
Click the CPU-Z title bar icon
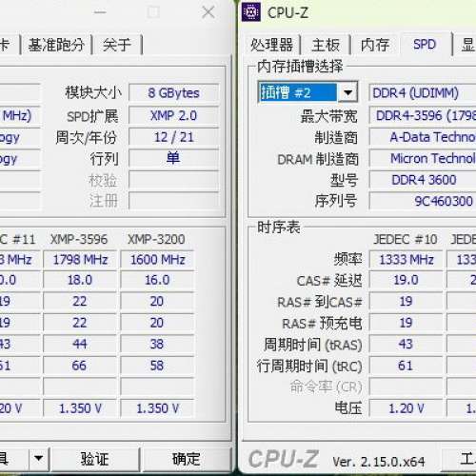(251, 12)
